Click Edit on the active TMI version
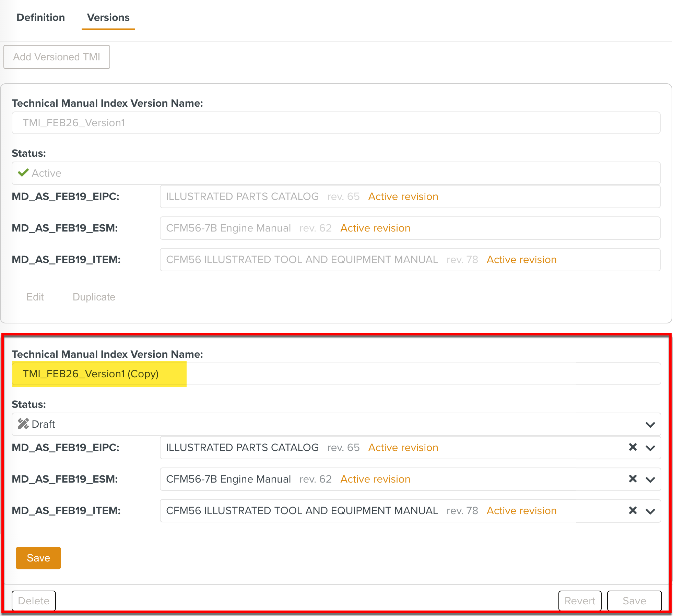The width and height of the screenshot is (673, 616). pyautogui.click(x=35, y=297)
